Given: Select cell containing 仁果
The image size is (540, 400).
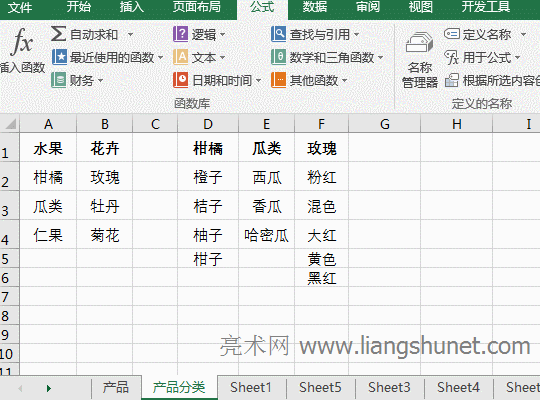Looking at the screenshot, I should coord(48,235).
